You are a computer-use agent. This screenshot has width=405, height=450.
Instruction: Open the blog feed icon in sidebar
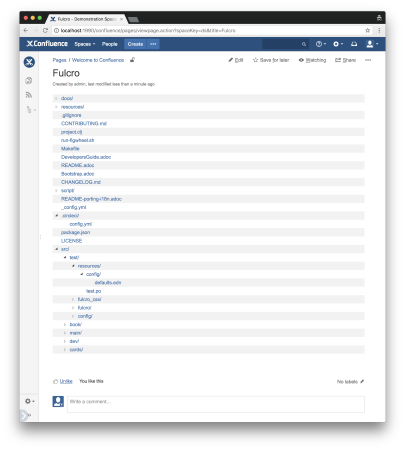point(29,95)
